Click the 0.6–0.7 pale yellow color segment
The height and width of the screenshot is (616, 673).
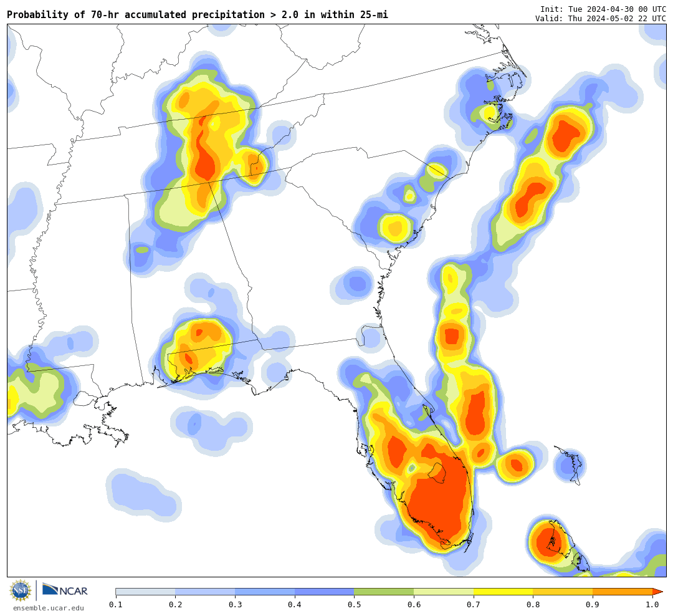point(444,592)
